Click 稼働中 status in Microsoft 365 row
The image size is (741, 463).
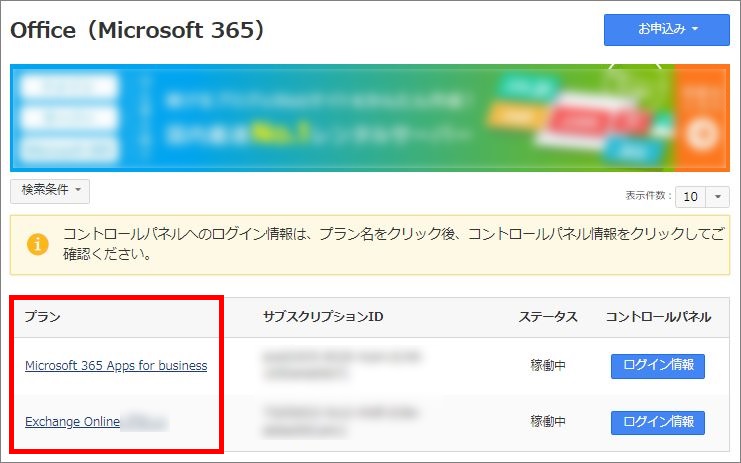coord(547,366)
